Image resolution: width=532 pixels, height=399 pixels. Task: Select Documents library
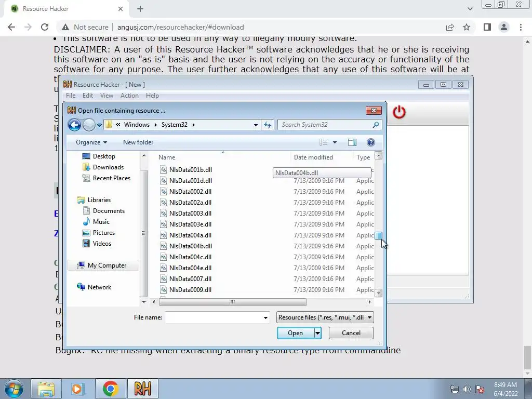(104, 211)
